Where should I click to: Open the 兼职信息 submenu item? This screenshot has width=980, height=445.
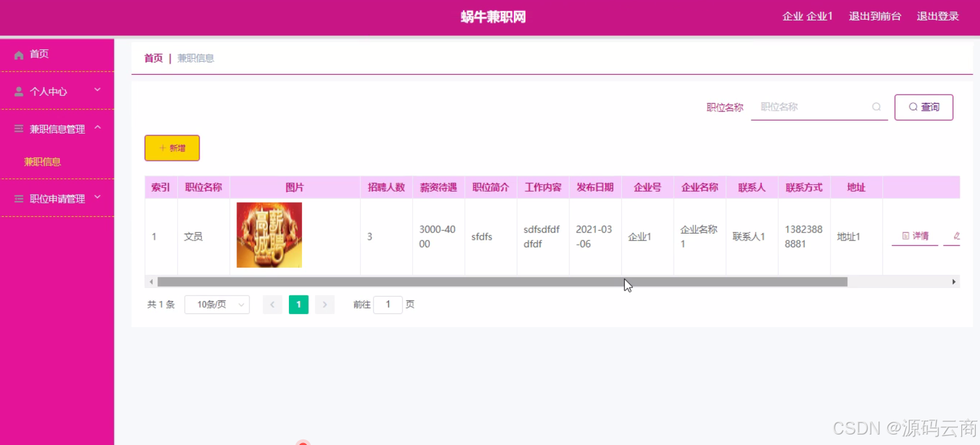click(x=43, y=162)
